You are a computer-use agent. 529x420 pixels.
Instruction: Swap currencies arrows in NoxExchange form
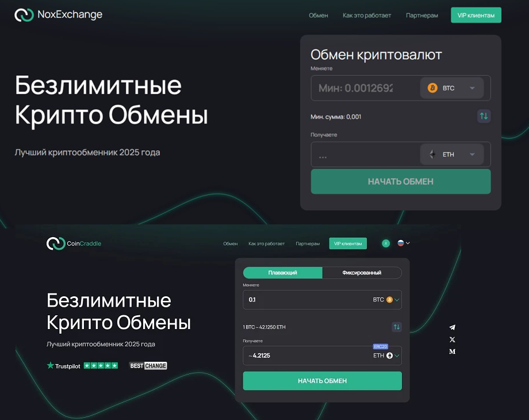[484, 116]
